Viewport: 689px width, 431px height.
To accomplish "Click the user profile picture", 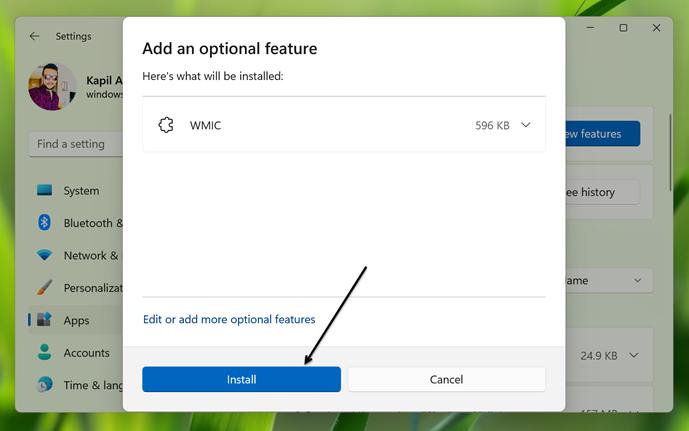I will [x=52, y=87].
